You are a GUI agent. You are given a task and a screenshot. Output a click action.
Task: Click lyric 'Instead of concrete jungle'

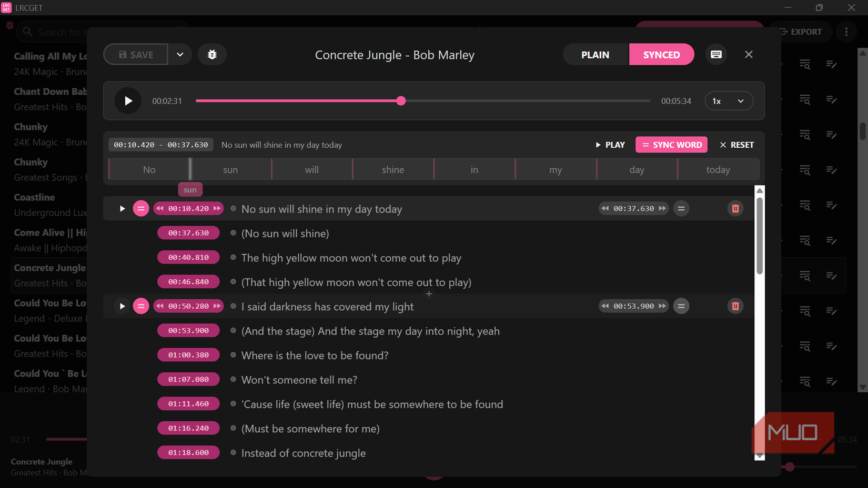[304, 453]
